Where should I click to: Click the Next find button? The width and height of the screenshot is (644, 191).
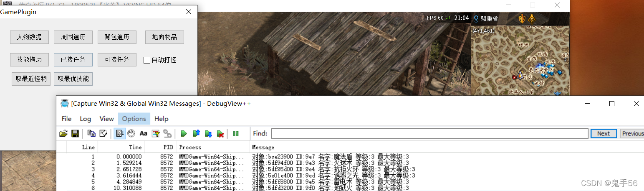coord(604,133)
